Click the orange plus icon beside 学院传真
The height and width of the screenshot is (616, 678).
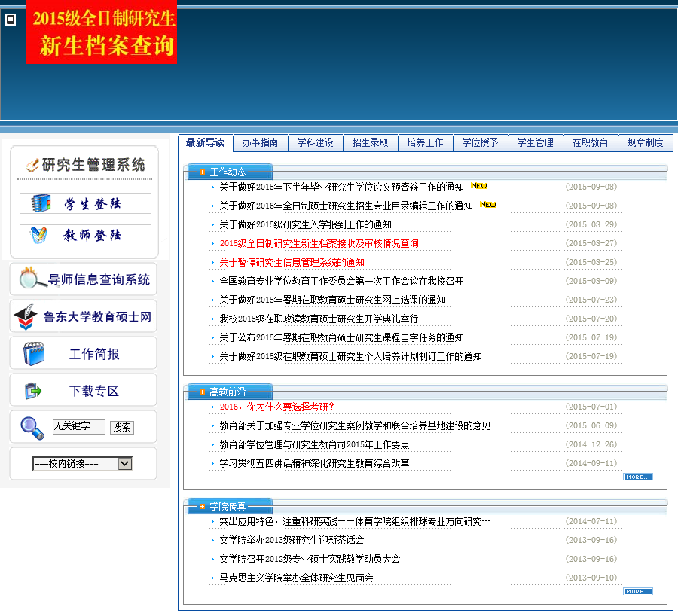click(x=202, y=506)
